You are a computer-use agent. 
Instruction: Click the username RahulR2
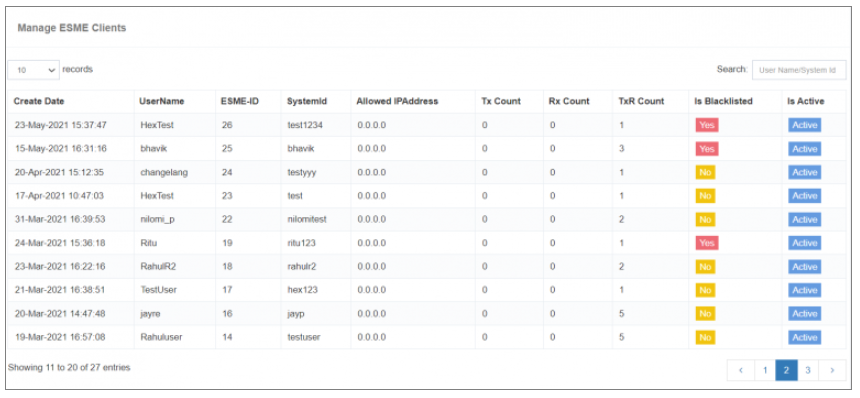159,266
